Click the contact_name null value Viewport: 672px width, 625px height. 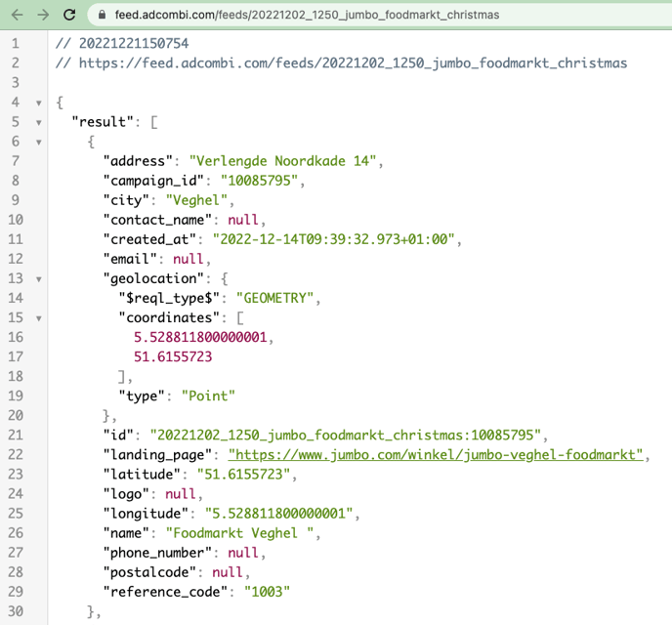[x=243, y=220]
